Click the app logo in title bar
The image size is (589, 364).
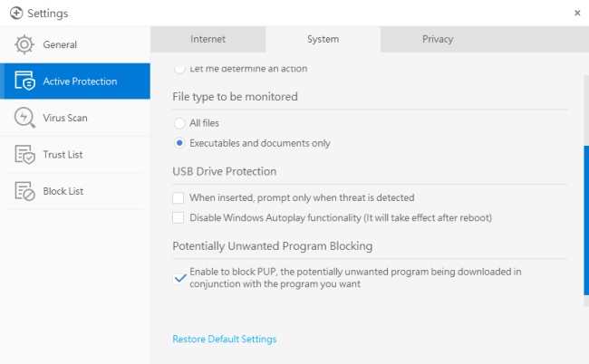pyautogui.click(x=15, y=13)
